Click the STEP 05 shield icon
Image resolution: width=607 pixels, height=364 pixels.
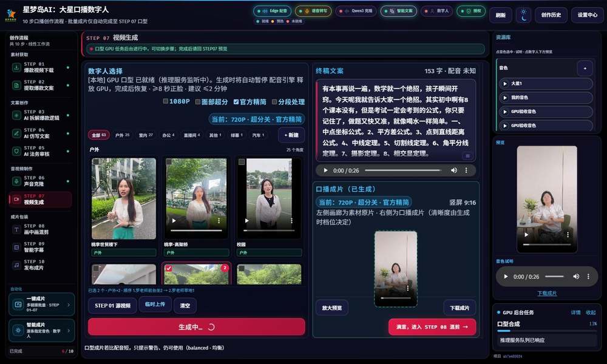pos(16,151)
